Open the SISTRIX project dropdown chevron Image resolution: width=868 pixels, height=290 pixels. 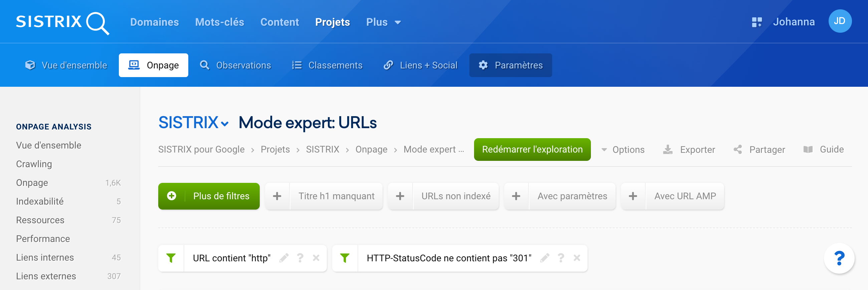point(225,124)
